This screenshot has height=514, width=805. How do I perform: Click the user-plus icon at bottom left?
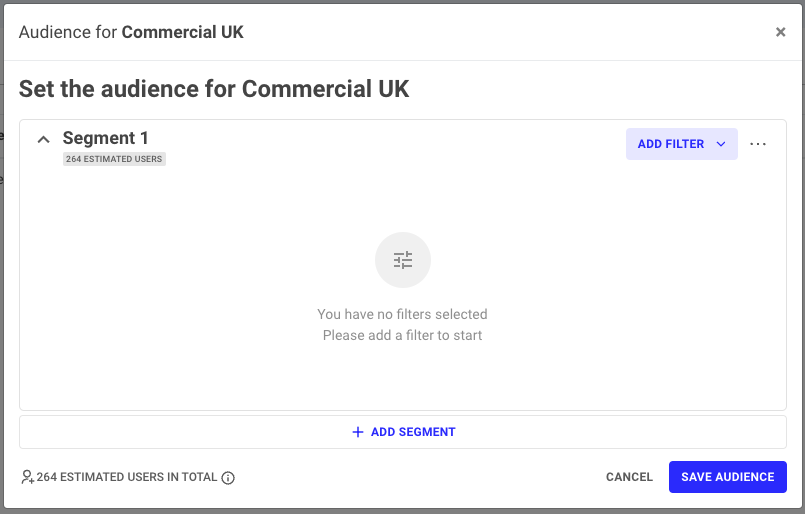click(27, 478)
